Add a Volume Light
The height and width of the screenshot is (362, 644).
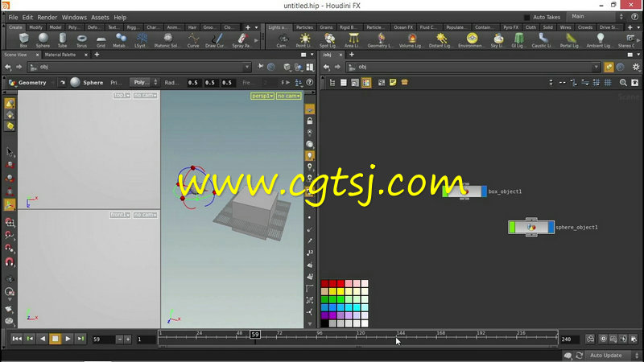coord(412,40)
